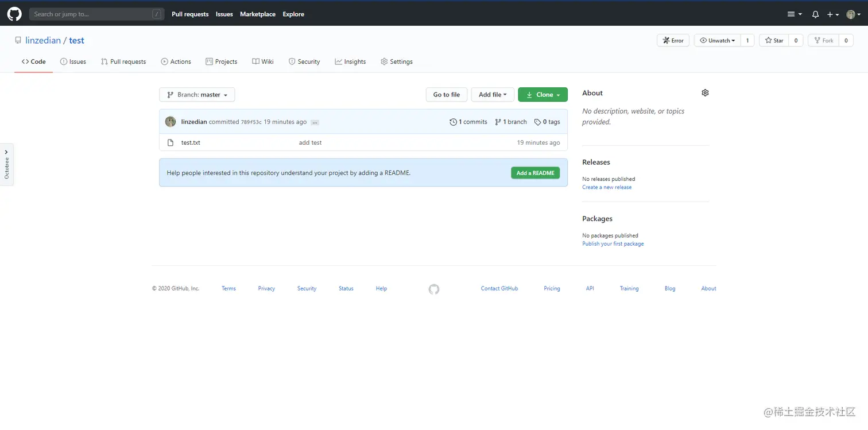Open Marketplace in top navigation
Screen dimensions: 868x430
coord(258,14)
